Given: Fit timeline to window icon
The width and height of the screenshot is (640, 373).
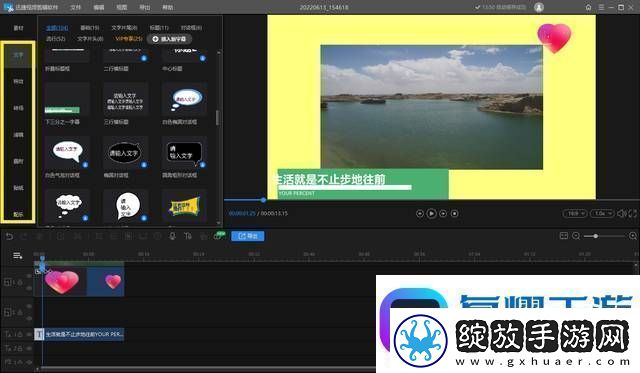Looking at the screenshot, I should tap(564, 236).
